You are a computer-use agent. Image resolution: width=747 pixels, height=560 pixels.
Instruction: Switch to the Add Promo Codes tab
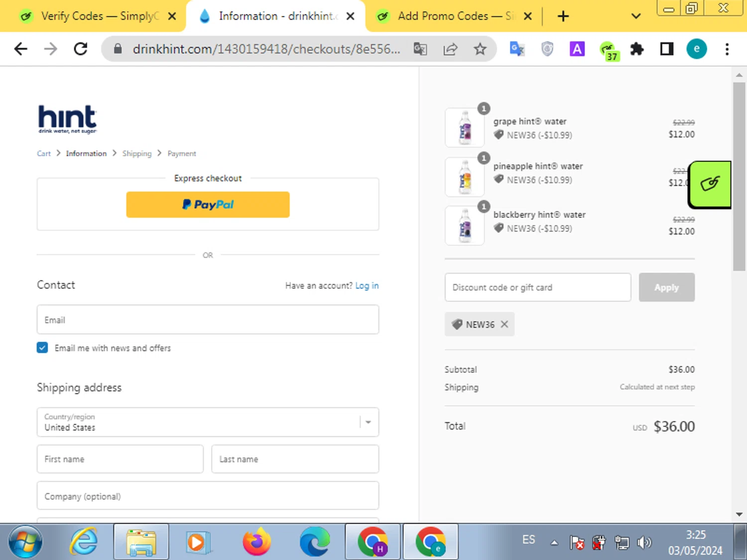click(451, 16)
